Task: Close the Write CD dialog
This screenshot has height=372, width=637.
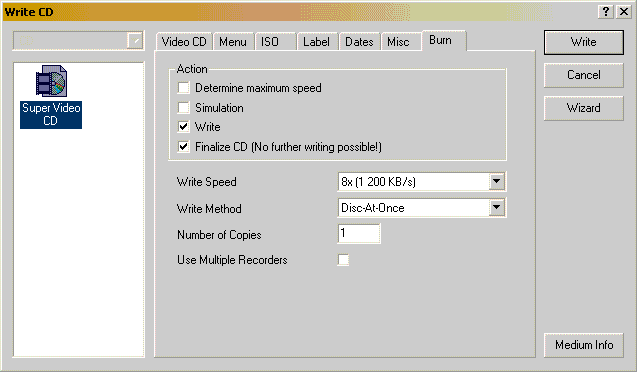Action: coord(624,12)
